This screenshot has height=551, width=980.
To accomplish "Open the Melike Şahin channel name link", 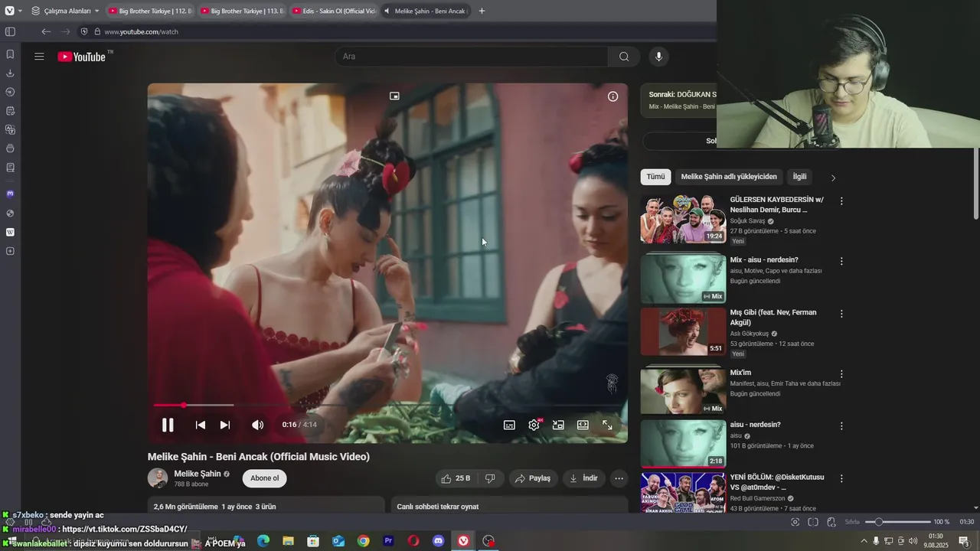I will pos(198,474).
